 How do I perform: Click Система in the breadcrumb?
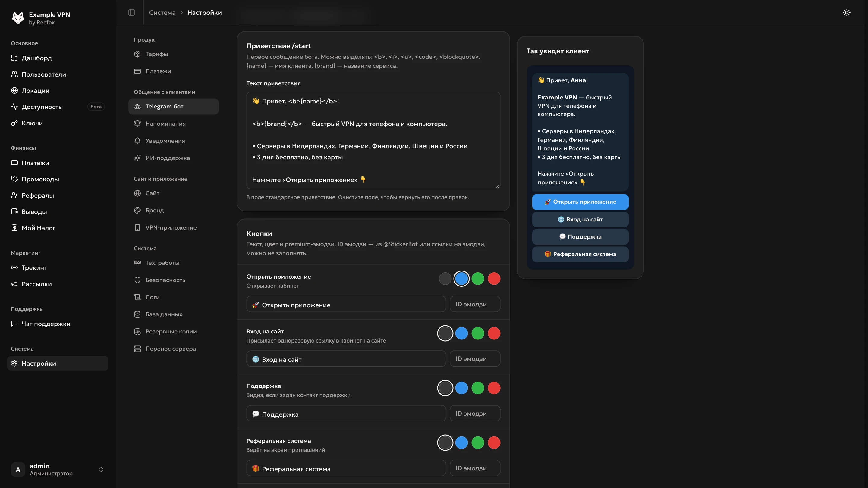pyautogui.click(x=162, y=12)
